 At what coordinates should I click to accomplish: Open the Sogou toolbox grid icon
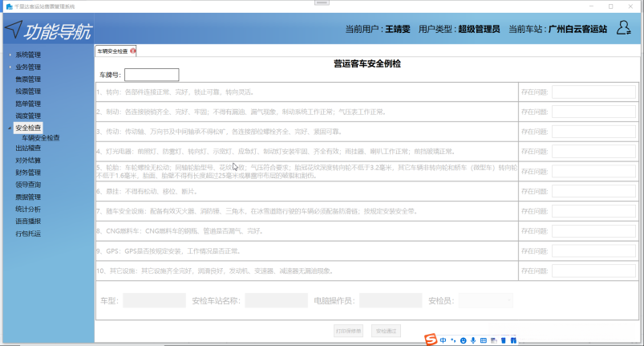(513, 340)
